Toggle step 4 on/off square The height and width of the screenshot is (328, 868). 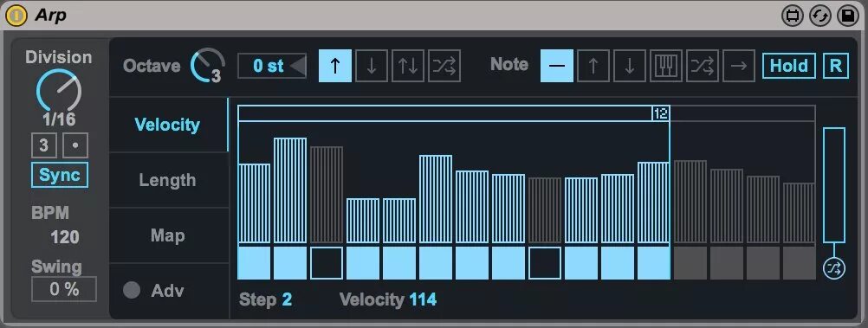pyautogui.click(x=363, y=263)
